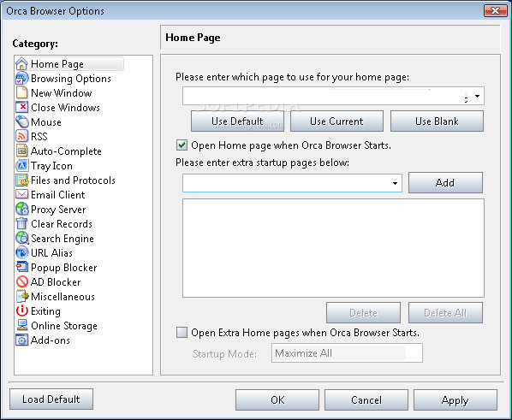Select the Exiting category label

coord(45,311)
